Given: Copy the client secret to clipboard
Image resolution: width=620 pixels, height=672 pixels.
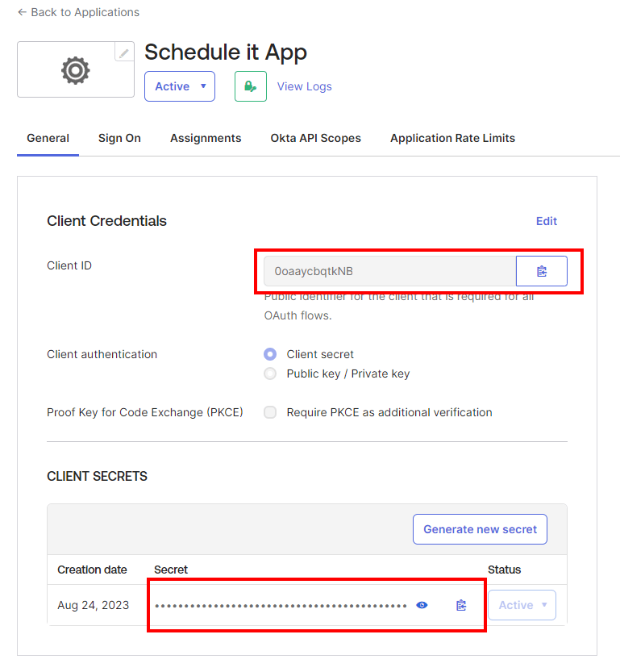Looking at the screenshot, I should coord(461,605).
